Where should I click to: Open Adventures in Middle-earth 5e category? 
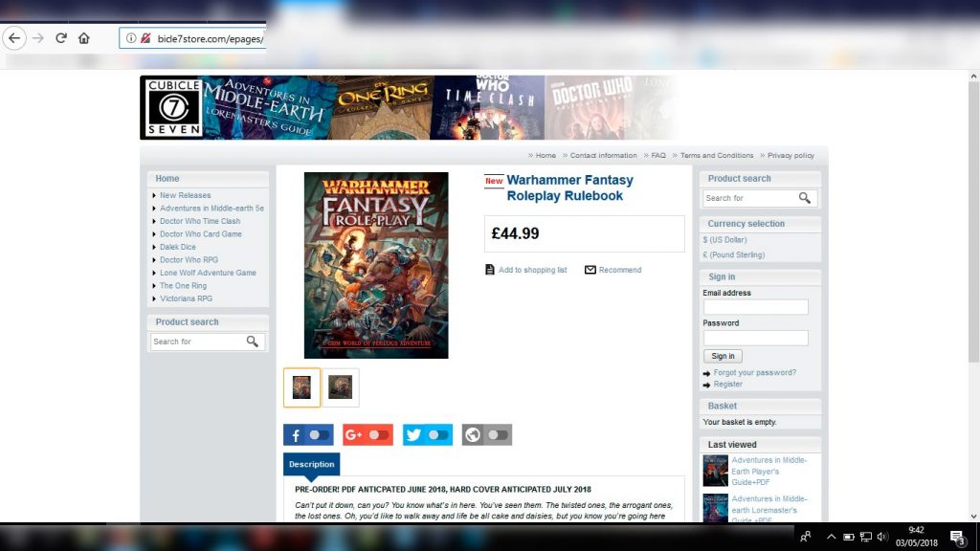pos(212,209)
